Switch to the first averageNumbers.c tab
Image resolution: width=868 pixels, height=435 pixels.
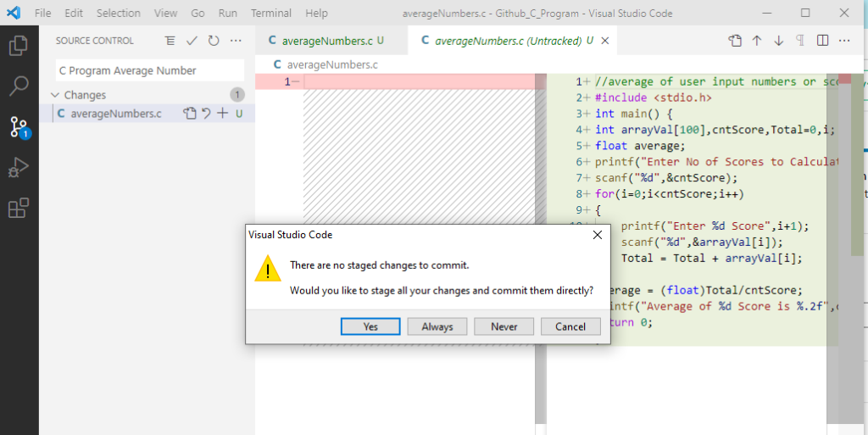click(x=325, y=41)
